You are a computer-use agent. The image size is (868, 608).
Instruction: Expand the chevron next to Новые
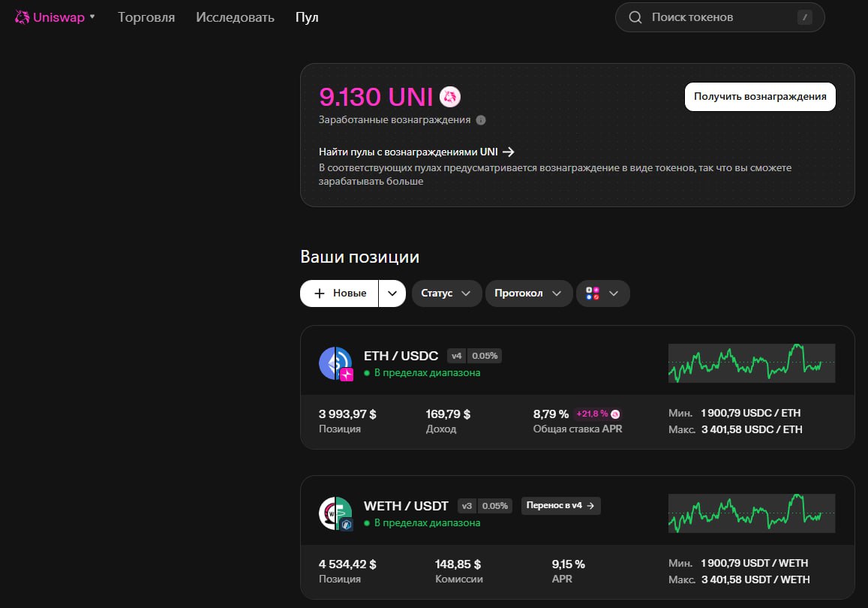point(392,293)
